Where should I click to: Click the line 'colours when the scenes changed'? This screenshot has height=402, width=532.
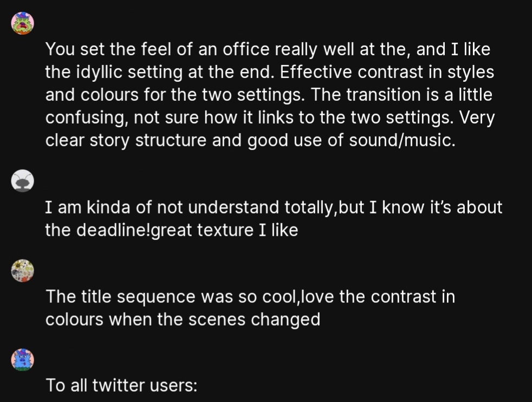pos(183,319)
